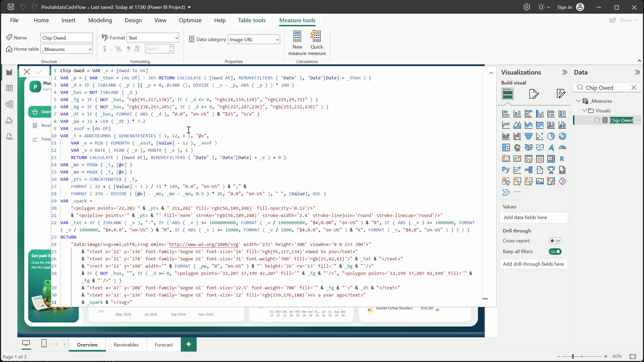
Task: Open the Forecast page tab
Action: 163,345
